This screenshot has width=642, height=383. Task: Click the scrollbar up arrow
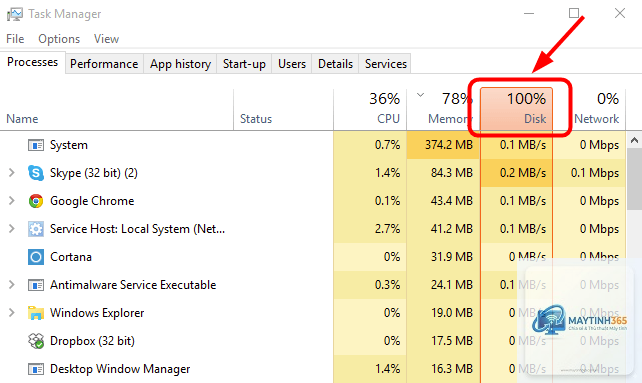click(x=634, y=141)
